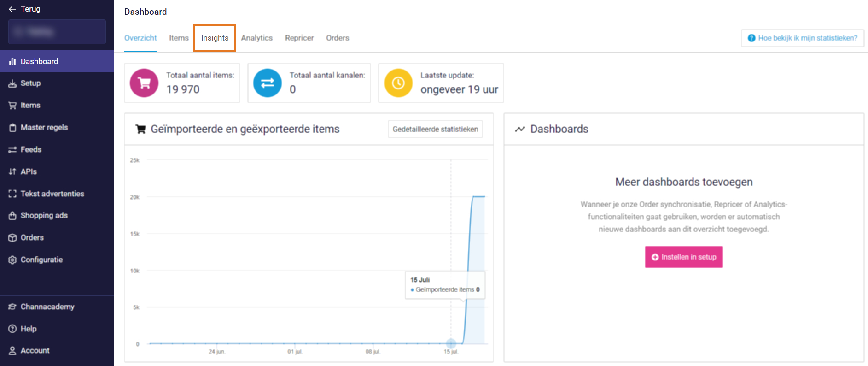The height and width of the screenshot is (366, 868).
Task: Click the Instellen in setup button
Action: [684, 257]
